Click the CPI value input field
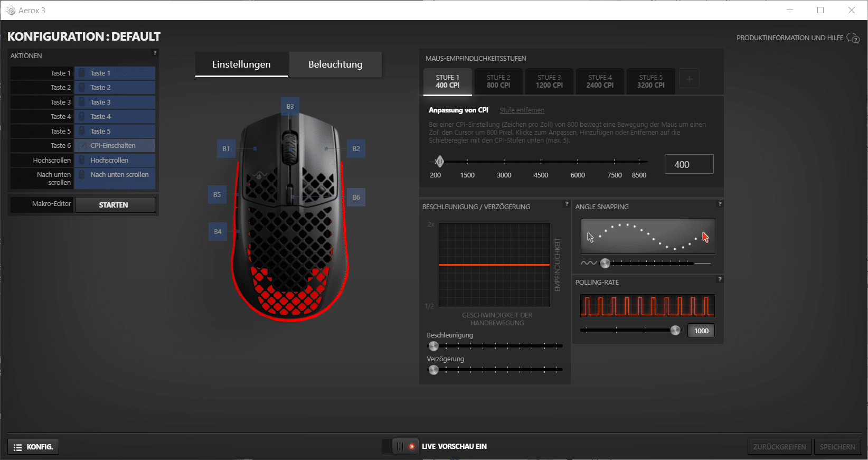The width and height of the screenshot is (868, 460). 688,164
